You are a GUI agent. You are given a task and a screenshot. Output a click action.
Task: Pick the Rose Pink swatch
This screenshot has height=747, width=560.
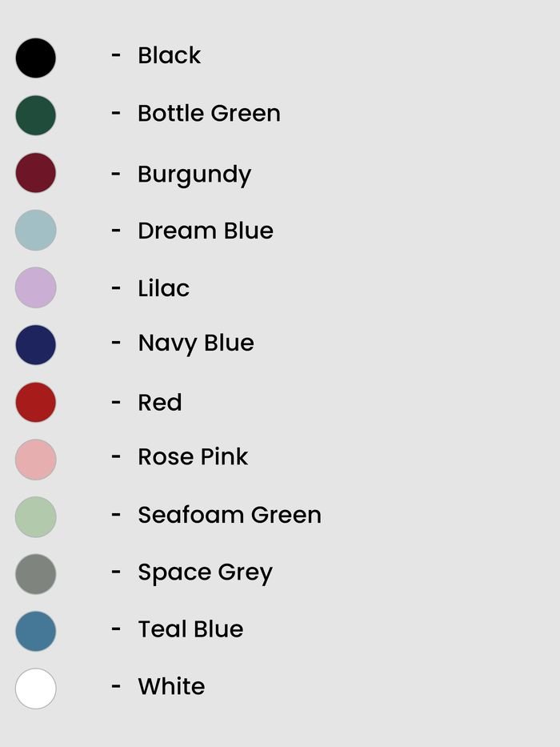coord(36,460)
